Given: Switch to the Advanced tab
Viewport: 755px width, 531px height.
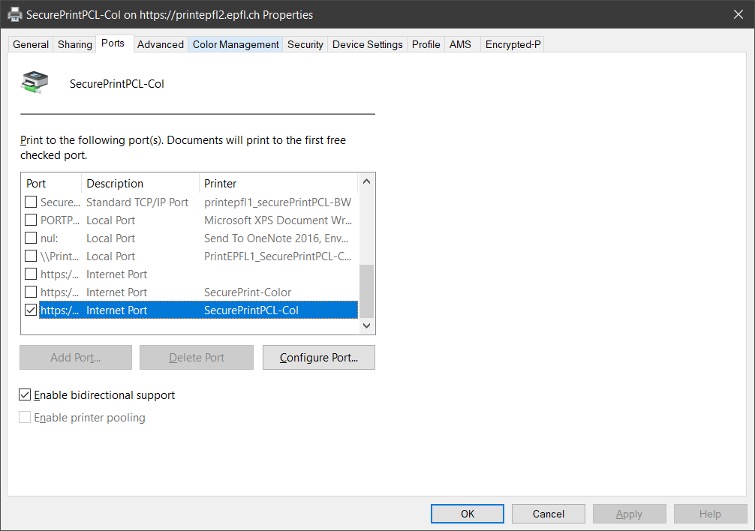Looking at the screenshot, I should [x=160, y=44].
